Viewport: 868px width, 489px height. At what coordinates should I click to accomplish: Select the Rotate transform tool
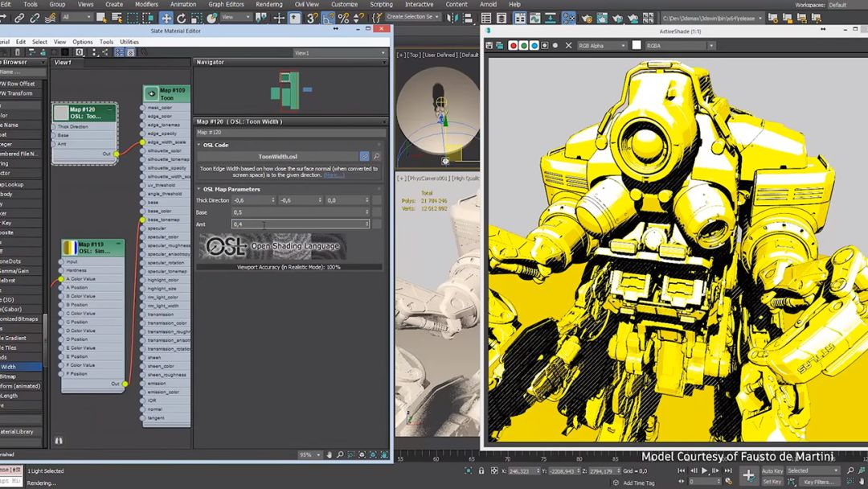pyautogui.click(x=181, y=18)
